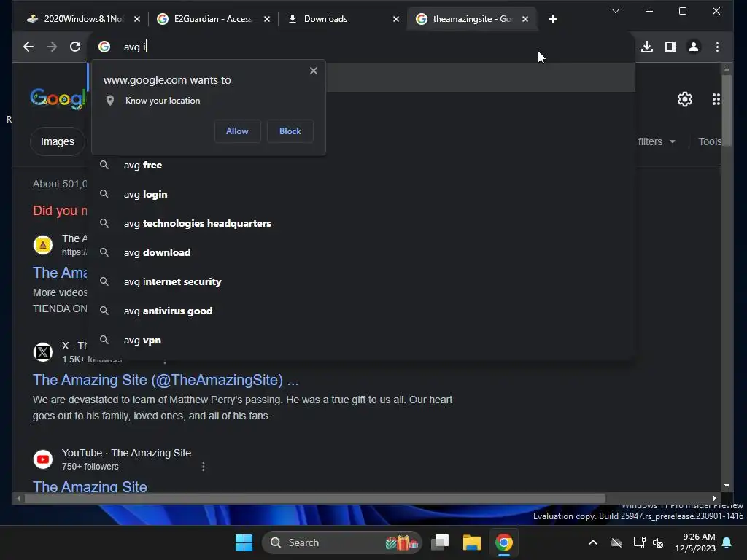The image size is (747, 560).
Task: Open Google quick settings gear
Action: (x=684, y=99)
